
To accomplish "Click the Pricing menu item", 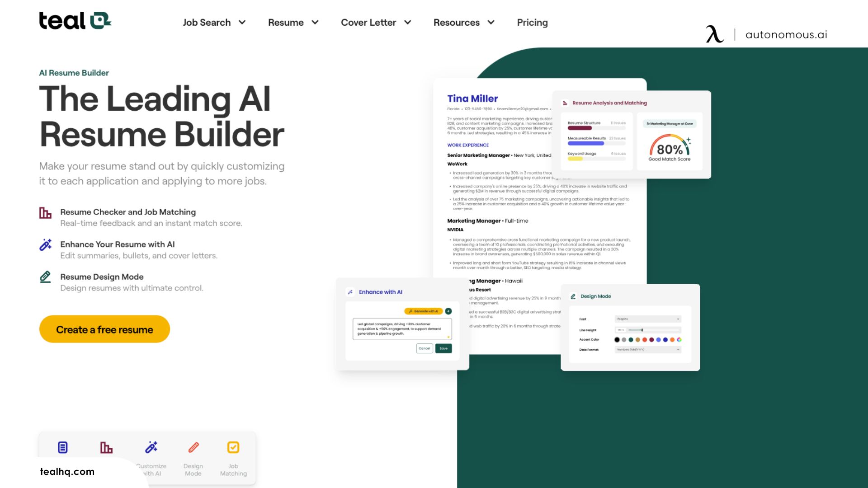I will pos(533,22).
